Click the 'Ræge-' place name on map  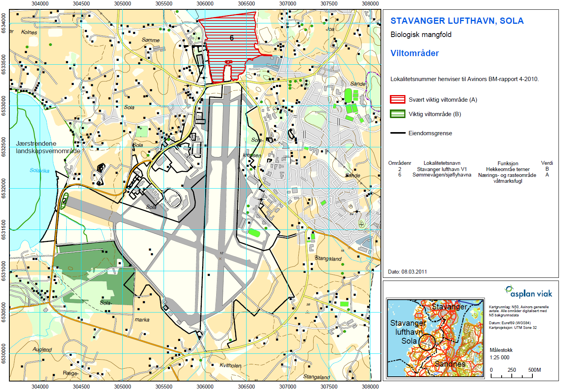(71, 373)
